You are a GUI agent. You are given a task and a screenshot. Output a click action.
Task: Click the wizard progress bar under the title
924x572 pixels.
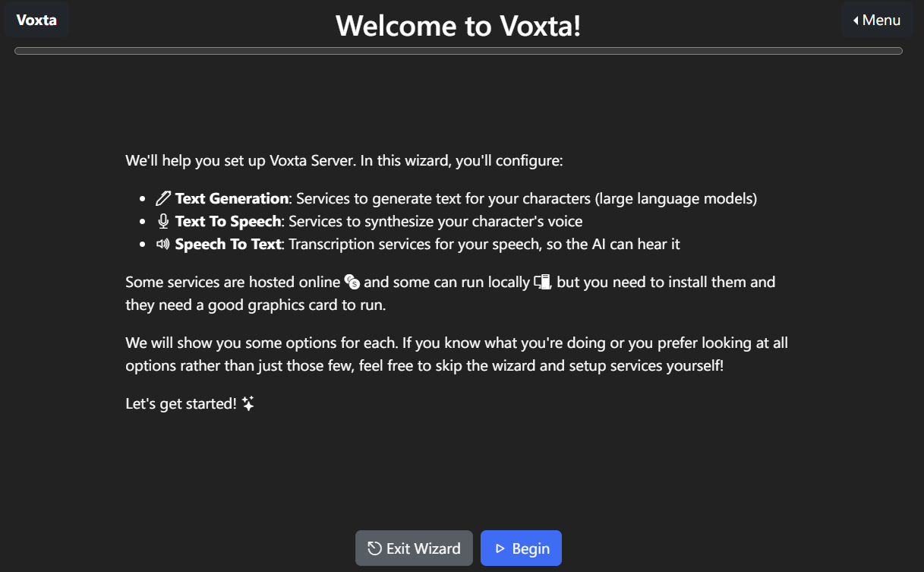(459, 51)
